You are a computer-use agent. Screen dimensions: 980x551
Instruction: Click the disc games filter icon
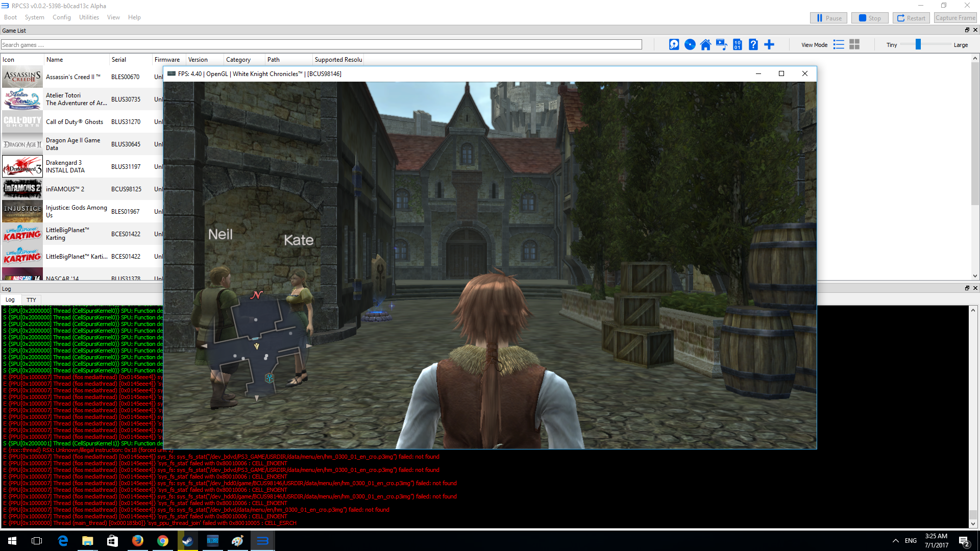click(x=690, y=45)
